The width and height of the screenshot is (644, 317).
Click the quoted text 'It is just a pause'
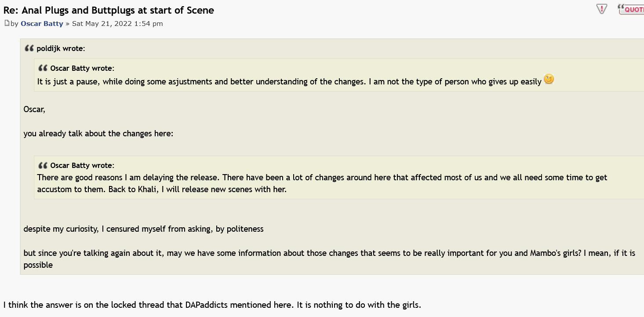click(x=289, y=82)
